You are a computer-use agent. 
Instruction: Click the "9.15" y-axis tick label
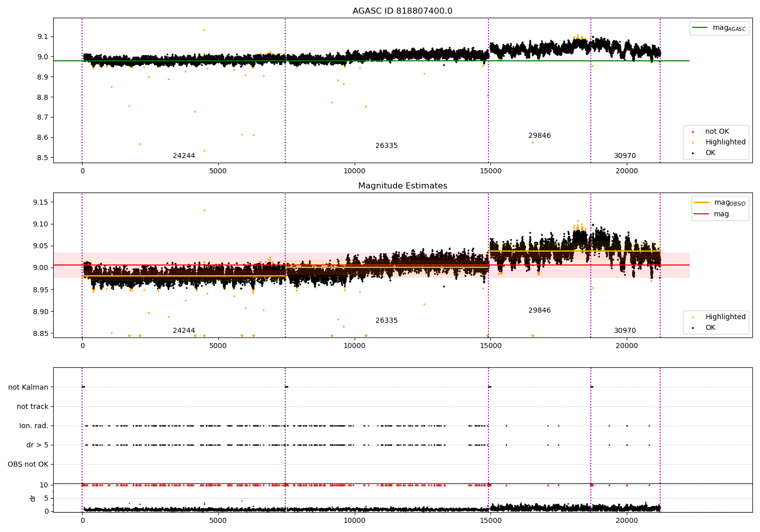[x=41, y=202]
